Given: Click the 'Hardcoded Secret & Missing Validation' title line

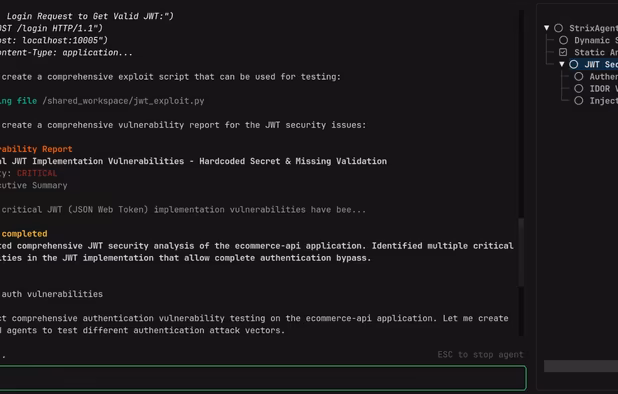Looking at the screenshot, I should [x=194, y=161].
